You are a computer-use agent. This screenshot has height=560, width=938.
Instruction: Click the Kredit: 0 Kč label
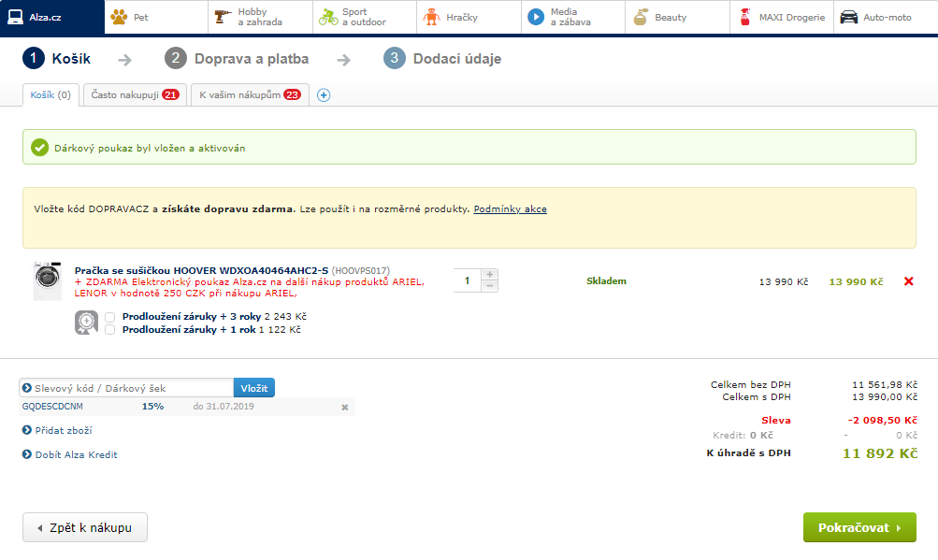pyautogui.click(x=743, y=435)
